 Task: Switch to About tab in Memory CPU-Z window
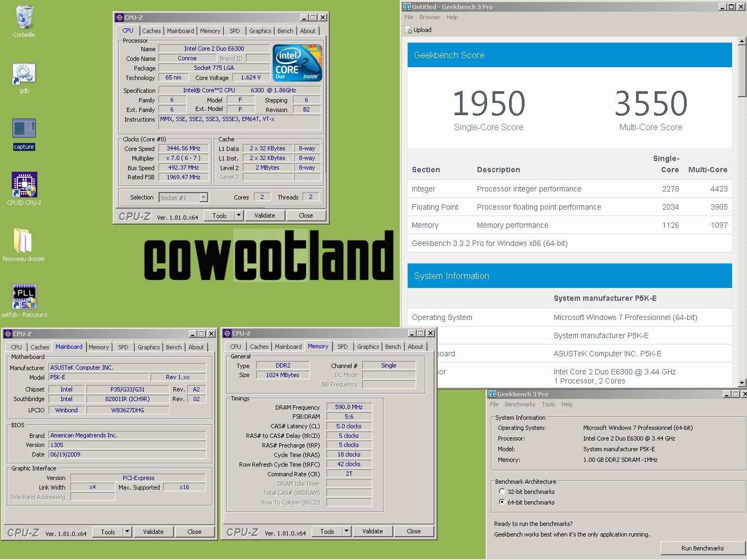[x=416, y=347]
